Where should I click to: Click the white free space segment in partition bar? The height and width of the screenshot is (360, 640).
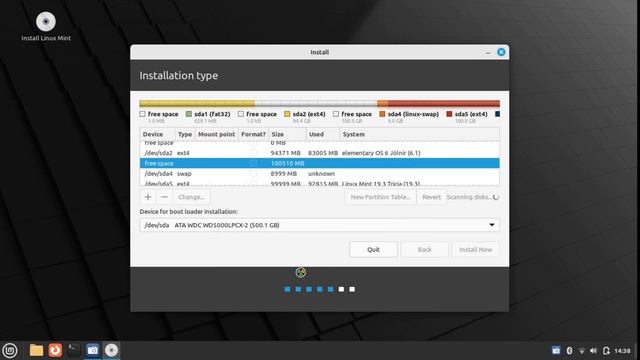point(316,104)
